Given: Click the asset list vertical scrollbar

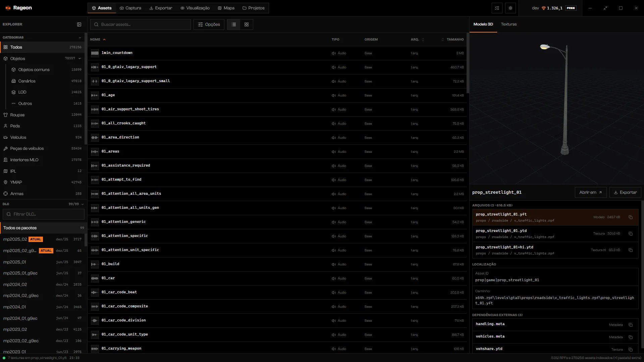Looking at the screenshot, I should (x=468, y=63).
